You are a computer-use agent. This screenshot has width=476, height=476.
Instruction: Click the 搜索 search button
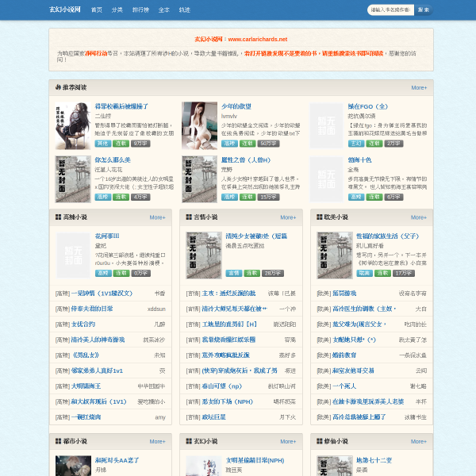point(424,10)
